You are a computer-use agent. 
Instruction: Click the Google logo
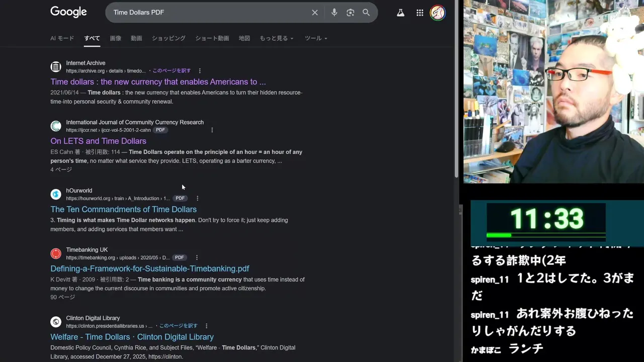pos(68,12)
